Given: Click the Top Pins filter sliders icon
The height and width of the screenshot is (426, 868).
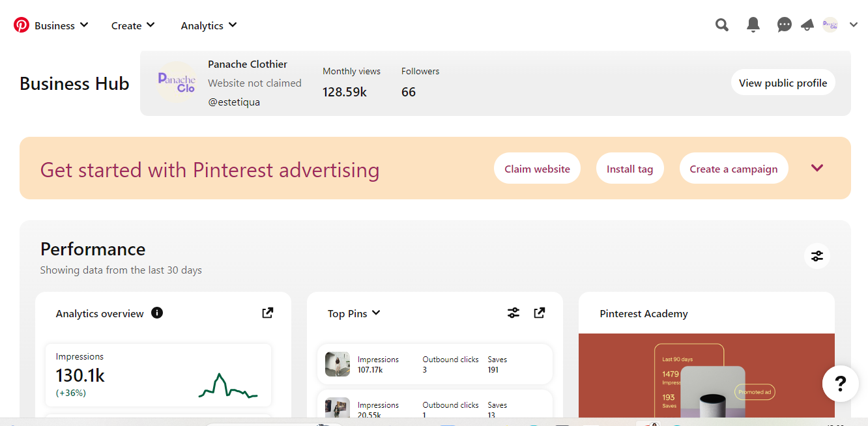Looking at the screenshot, I should click(514, 313).
